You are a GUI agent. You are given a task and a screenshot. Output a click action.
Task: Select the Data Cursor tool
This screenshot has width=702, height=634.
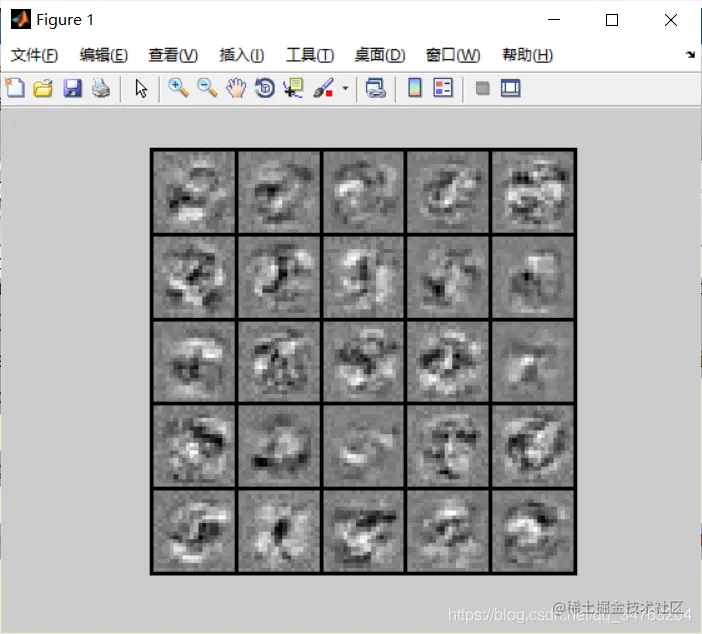point(294,88)
